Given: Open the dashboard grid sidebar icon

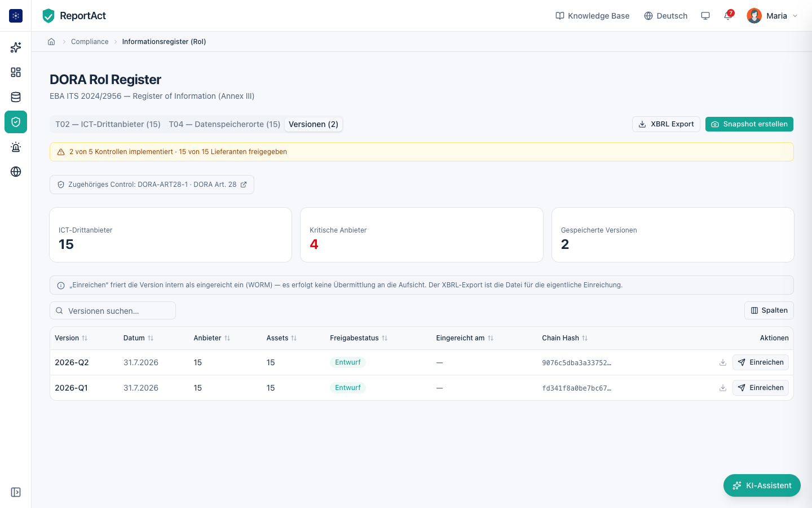Looking at the screenshot, I should coord(16,72).
